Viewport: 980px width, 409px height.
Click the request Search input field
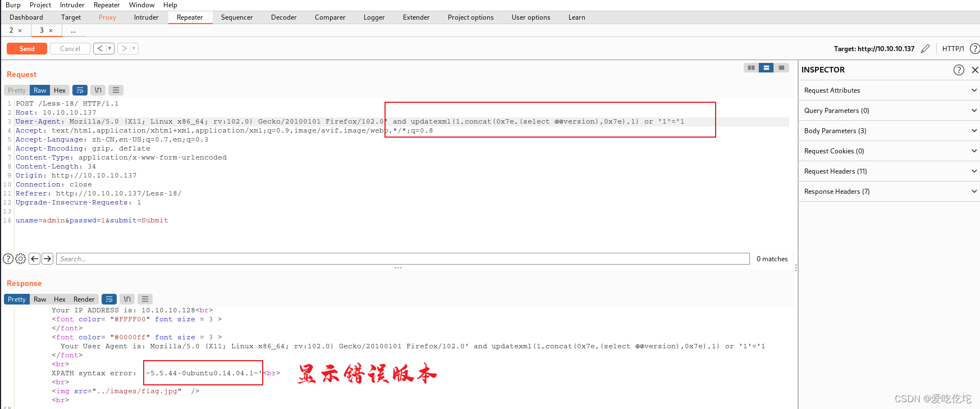pyautogui.click(x=403, y=259)
